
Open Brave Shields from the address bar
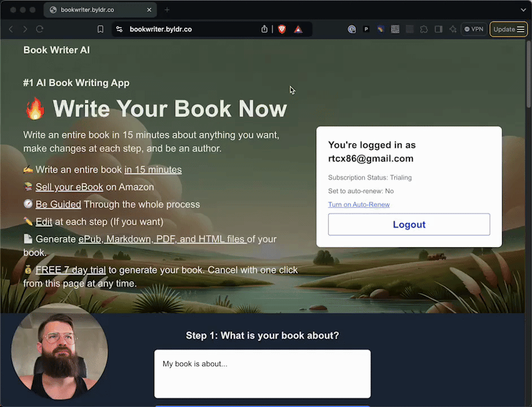pyautogui.click(x=282, y=29)
